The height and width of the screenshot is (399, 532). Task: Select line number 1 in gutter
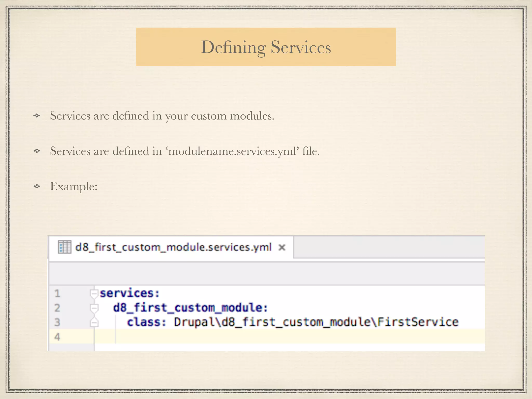coord(57,294)
